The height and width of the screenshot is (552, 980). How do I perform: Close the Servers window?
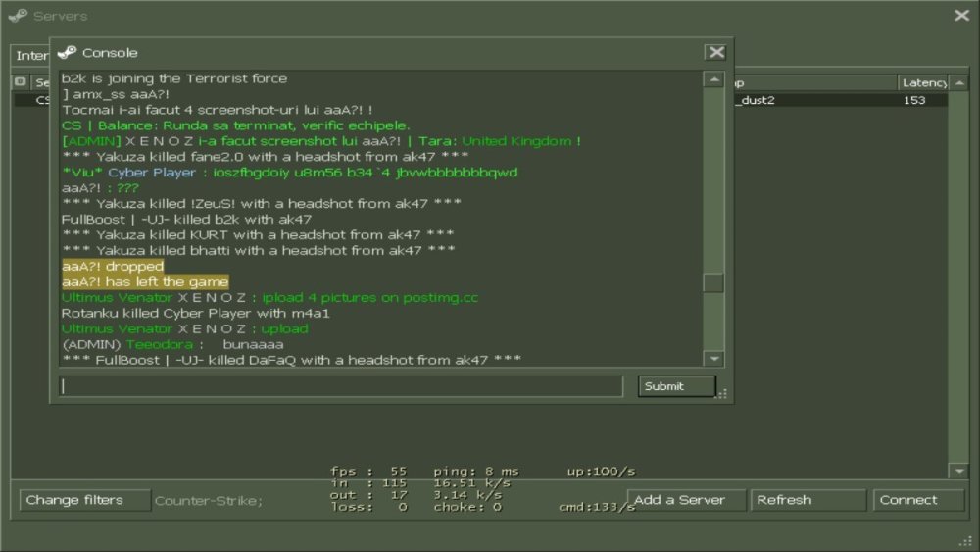coord(962,15)
